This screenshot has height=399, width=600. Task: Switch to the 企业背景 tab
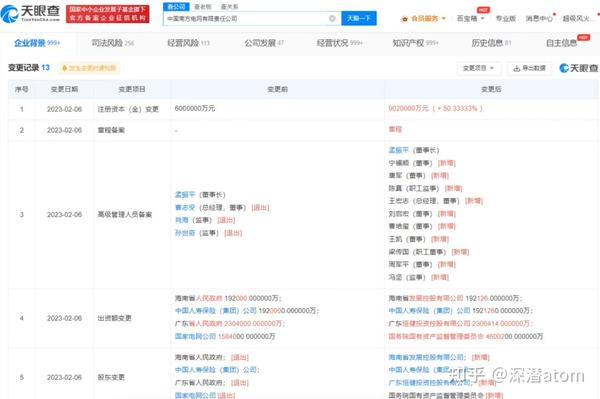[37, 43]
